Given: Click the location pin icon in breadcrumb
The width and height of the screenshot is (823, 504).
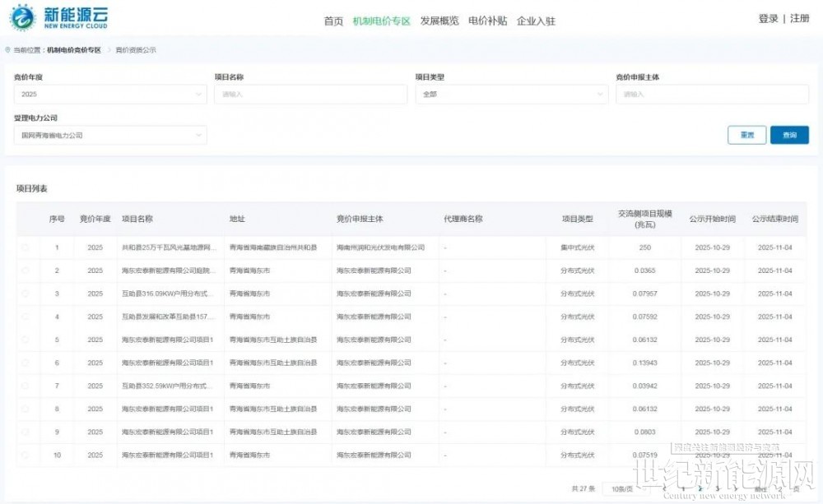Looking at the screenshot, I should 8,50.
